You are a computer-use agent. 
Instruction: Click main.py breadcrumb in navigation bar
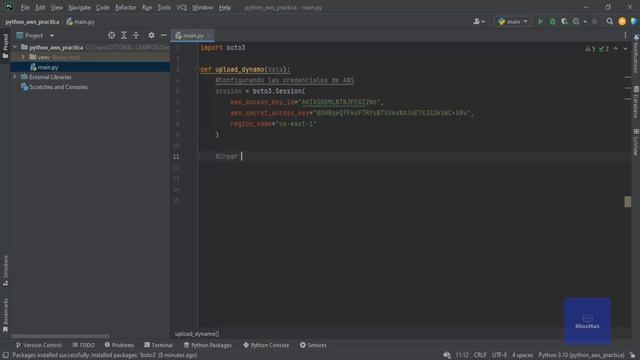pos(81,22)
